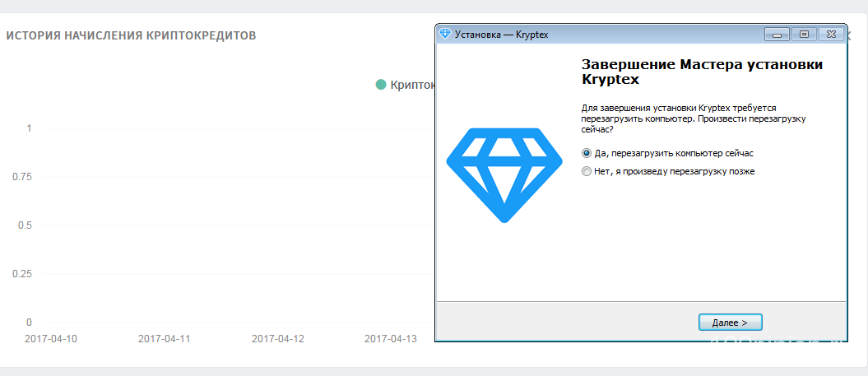Image resolution: width=868 pixels, height=376 pixels.
Task: Click the 0.5 axis value
Action: click(x=26, y=225)
